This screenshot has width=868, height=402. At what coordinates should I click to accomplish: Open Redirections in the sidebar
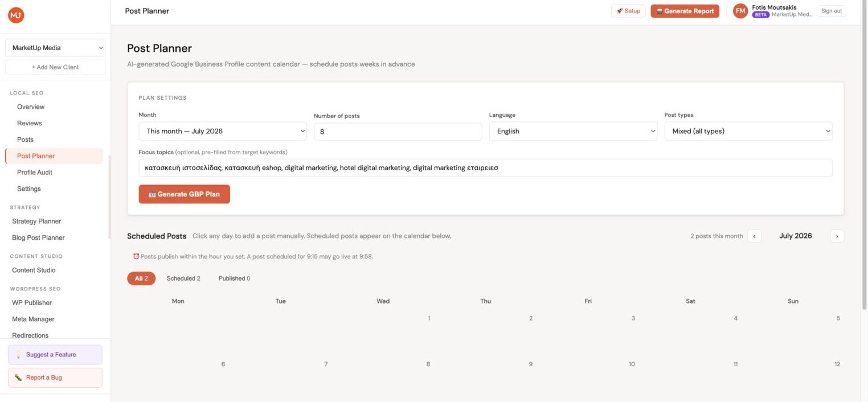pyautogui.click(x=30, y=336)
